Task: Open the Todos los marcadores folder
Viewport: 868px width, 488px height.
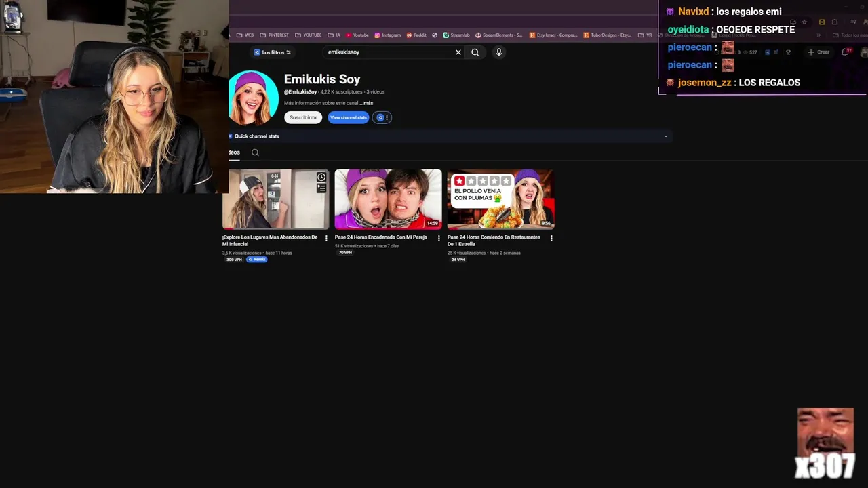Action: point(850,35)
